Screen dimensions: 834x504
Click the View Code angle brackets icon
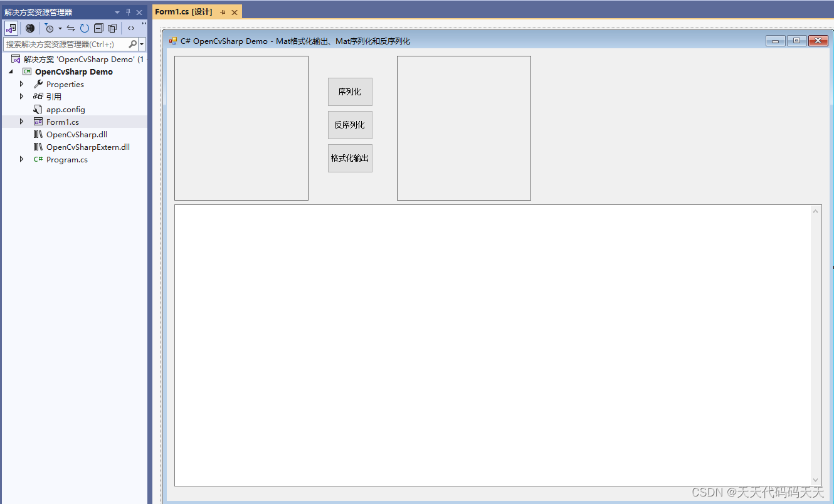[x=130, y=28]
